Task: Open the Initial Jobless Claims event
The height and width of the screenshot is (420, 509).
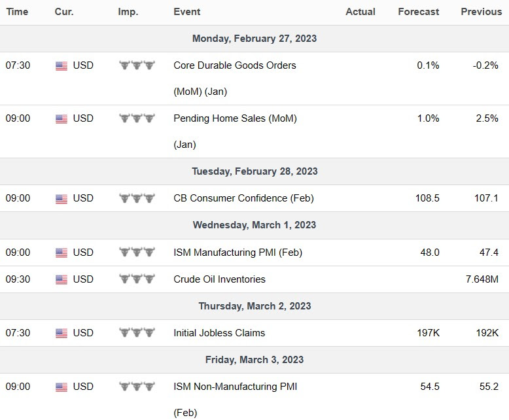Action: coord(219,333)
